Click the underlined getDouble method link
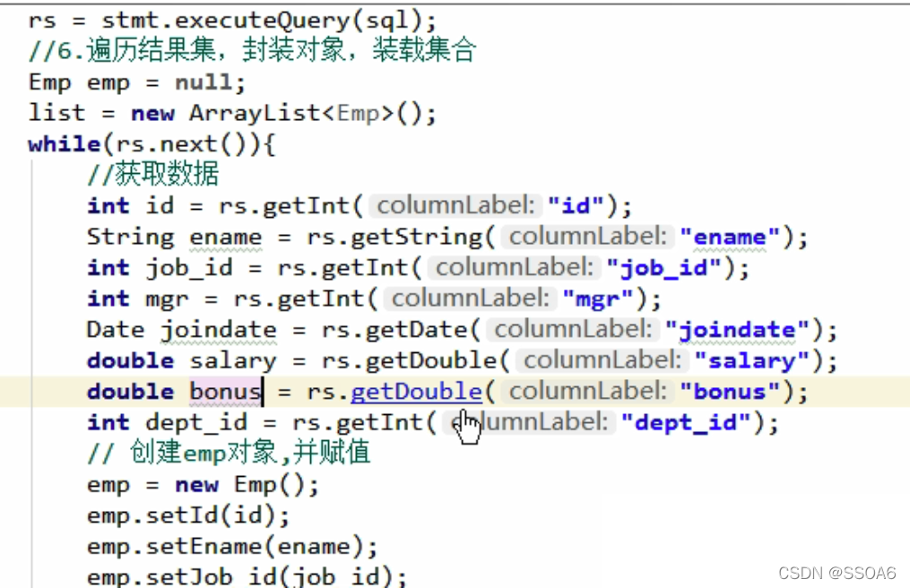This screenshot has width=910, height=588. pos(416,392)
